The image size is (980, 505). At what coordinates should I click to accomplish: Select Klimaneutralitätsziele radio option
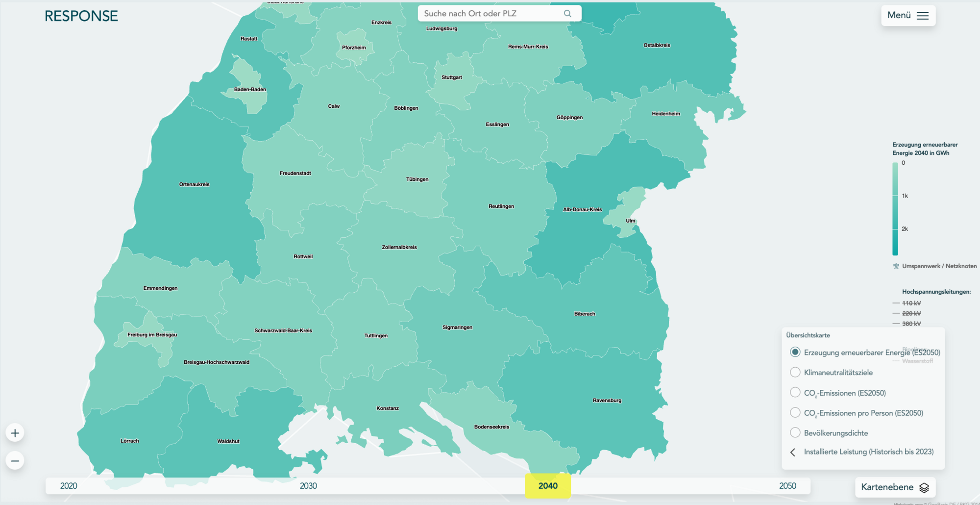point(795,373)
